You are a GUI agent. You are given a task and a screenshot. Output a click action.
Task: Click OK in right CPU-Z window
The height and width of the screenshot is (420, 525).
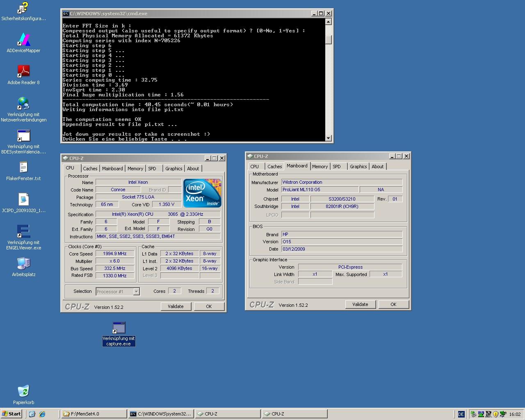click(x=393, y=304)
